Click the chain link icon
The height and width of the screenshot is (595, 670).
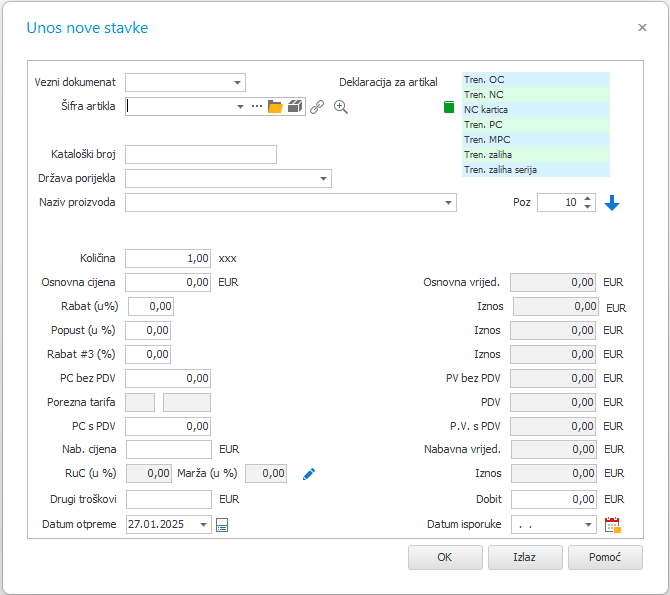click(317, 106)
